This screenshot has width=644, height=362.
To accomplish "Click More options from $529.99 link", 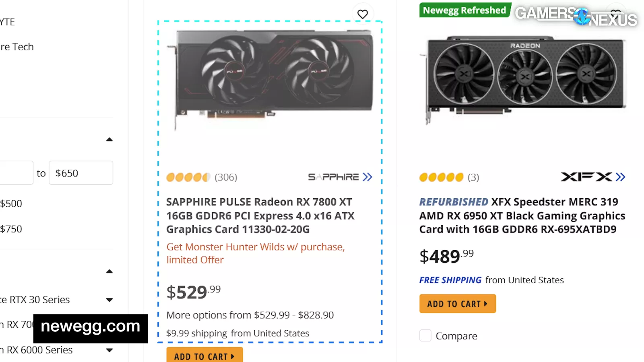I will pos(250,315).
